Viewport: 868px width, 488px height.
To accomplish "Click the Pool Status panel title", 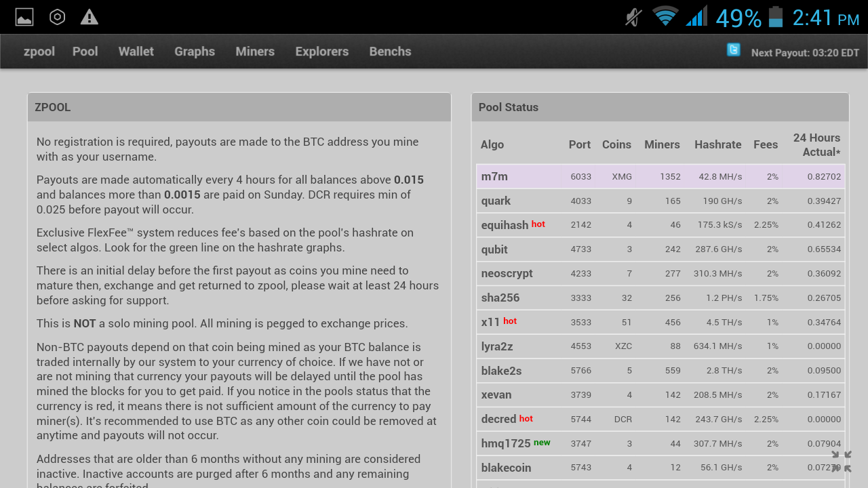I will 509,107.
